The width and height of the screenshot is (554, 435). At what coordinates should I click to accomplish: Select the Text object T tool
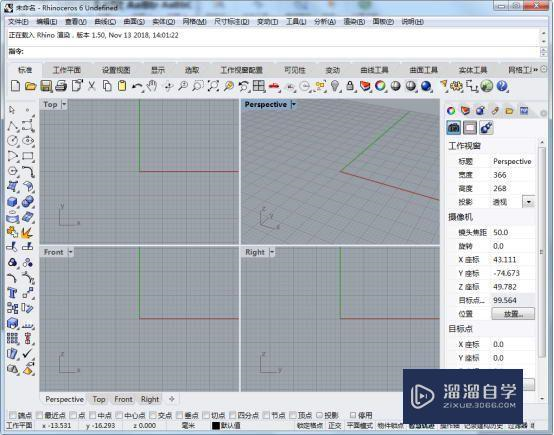[x=13, y=293]
